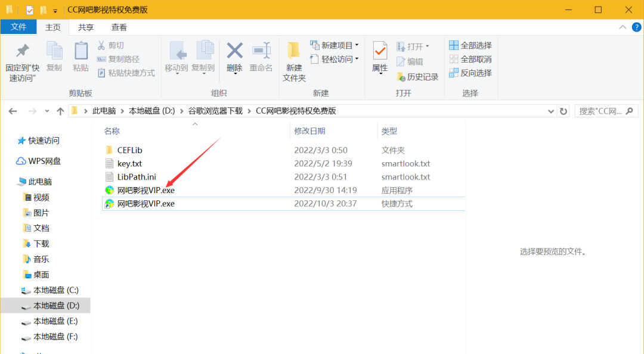Open the Easy access (轻松访问) dropdown
644x354 pixels.
[x=335, y=59]
